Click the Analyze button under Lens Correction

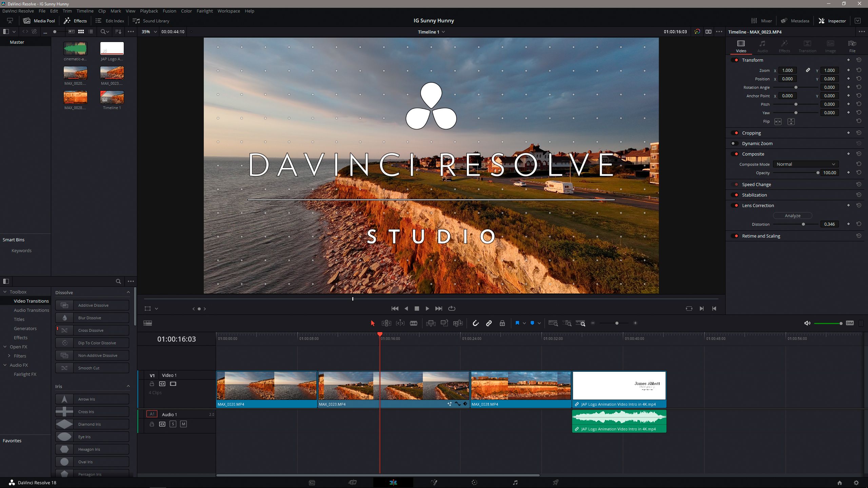[792, 216]
